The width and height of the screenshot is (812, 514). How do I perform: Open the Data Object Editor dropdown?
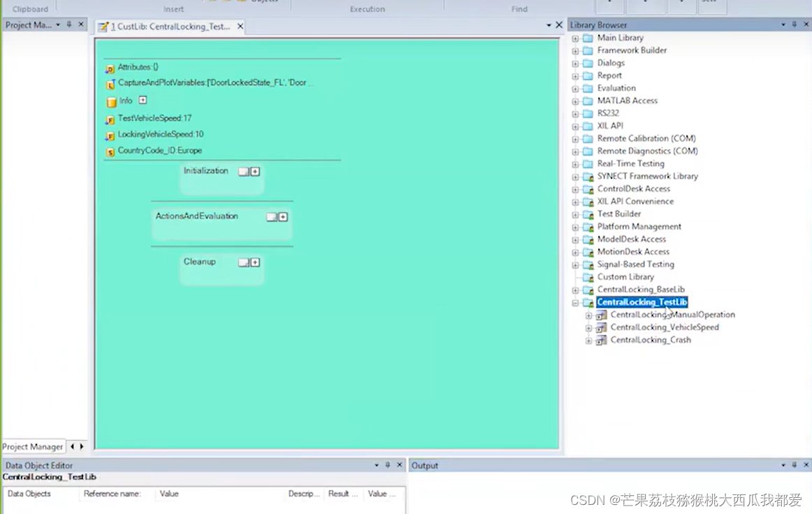(x=377, y=465)
